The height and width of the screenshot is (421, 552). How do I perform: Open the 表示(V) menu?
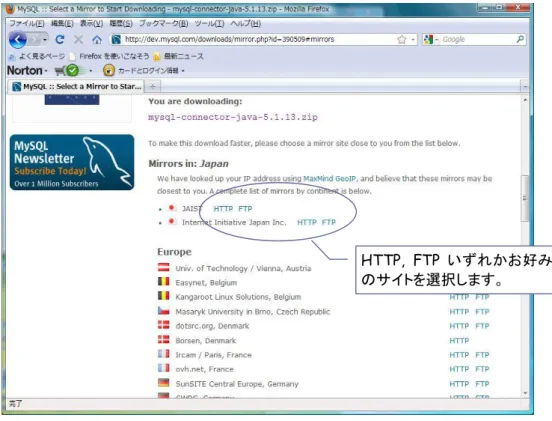[91, 23]
